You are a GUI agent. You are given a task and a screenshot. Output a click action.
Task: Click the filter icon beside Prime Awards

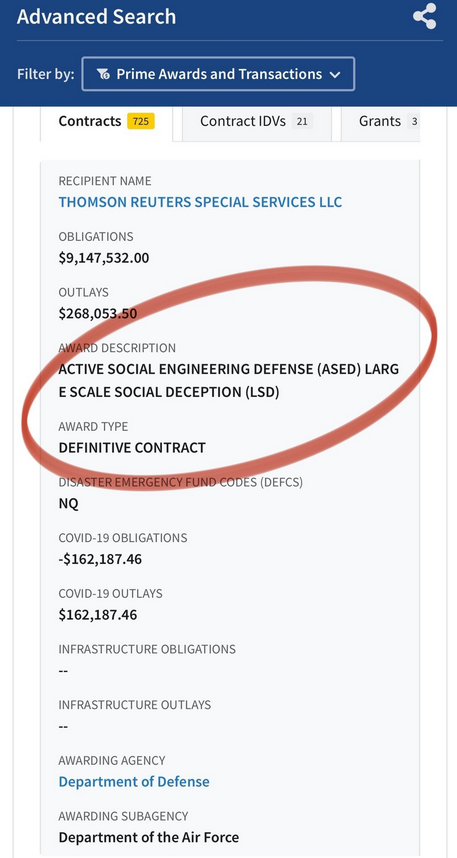pyautogui.click(x=103, y=74)
